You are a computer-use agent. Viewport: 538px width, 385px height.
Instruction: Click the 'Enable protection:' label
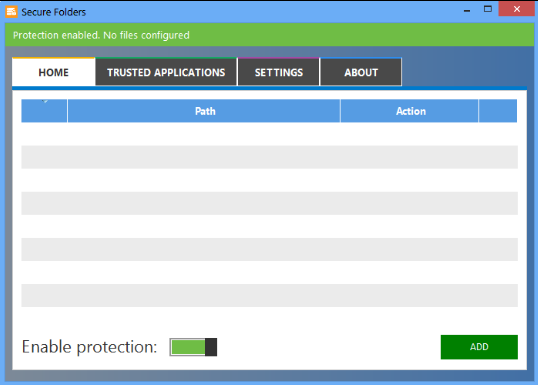point(89,347)
